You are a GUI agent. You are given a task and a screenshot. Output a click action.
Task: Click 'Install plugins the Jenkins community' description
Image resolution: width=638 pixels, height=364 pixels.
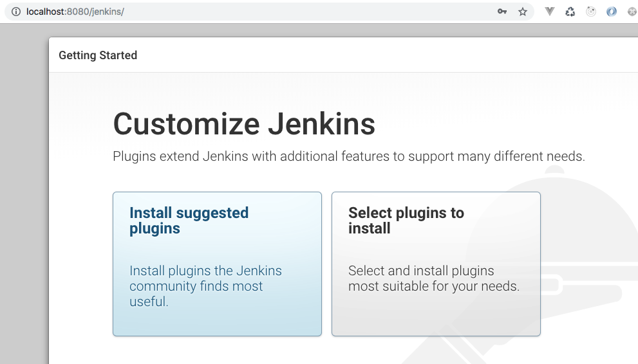205,286
